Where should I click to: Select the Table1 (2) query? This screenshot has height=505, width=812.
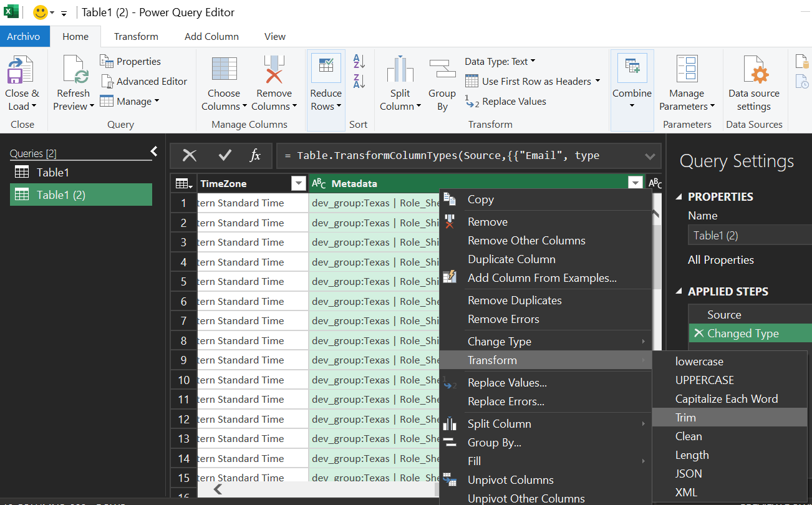[81, 195]
